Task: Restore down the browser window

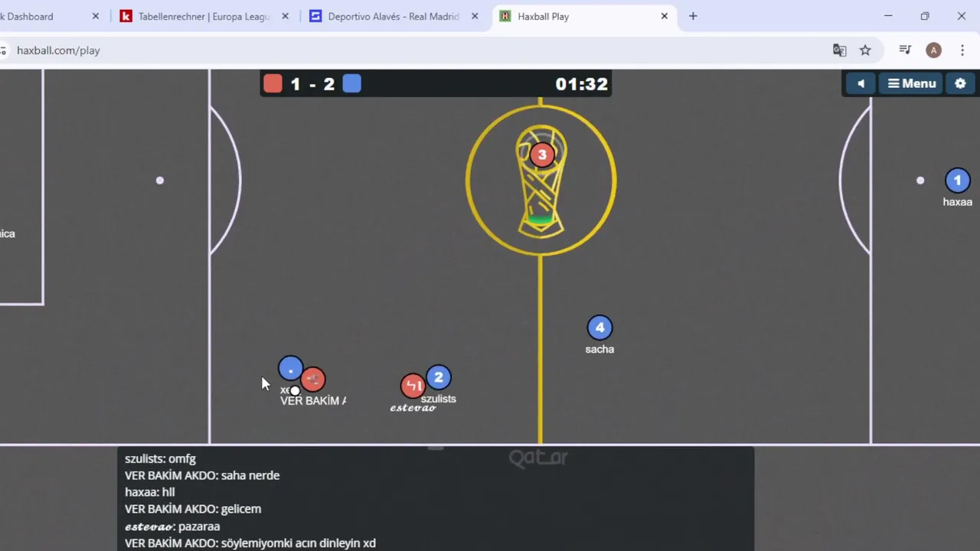Action: click(925, 16)
